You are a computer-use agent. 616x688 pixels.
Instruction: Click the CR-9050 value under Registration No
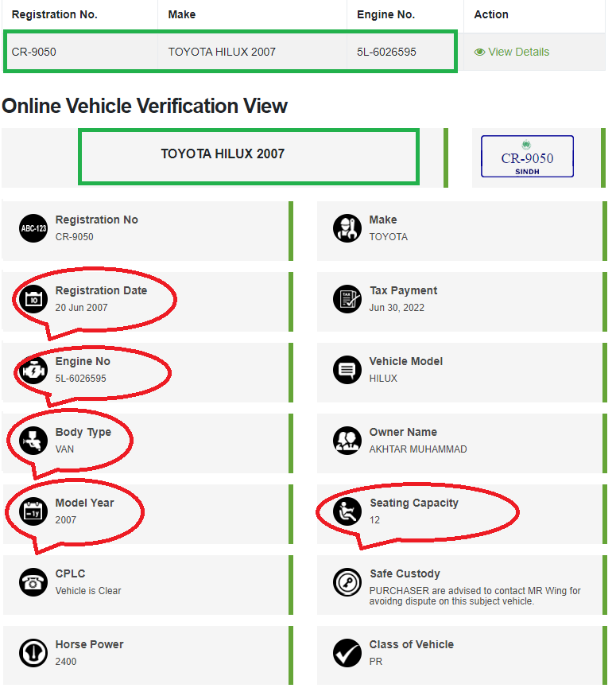74,237
